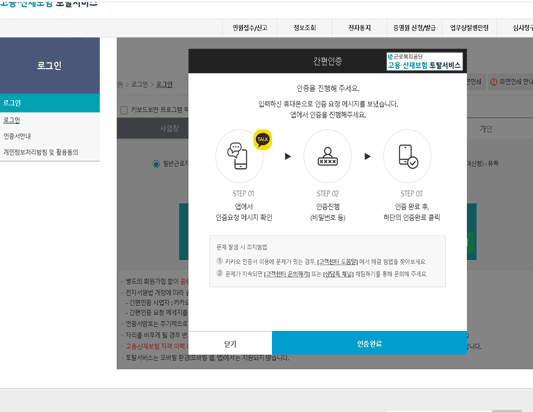Screen dimensions: 533x412
Task: Click the '문제 발생 시 조치방법' text
Action: 242,247
